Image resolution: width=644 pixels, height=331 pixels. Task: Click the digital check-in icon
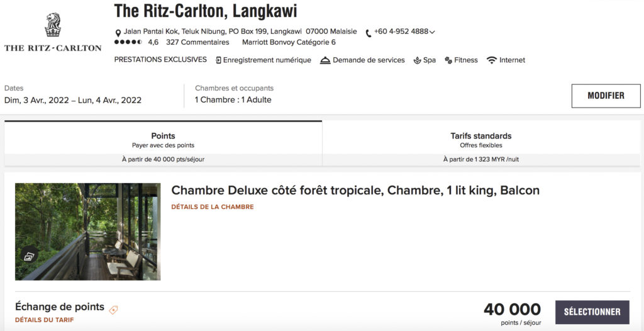(x=218, y=60)
